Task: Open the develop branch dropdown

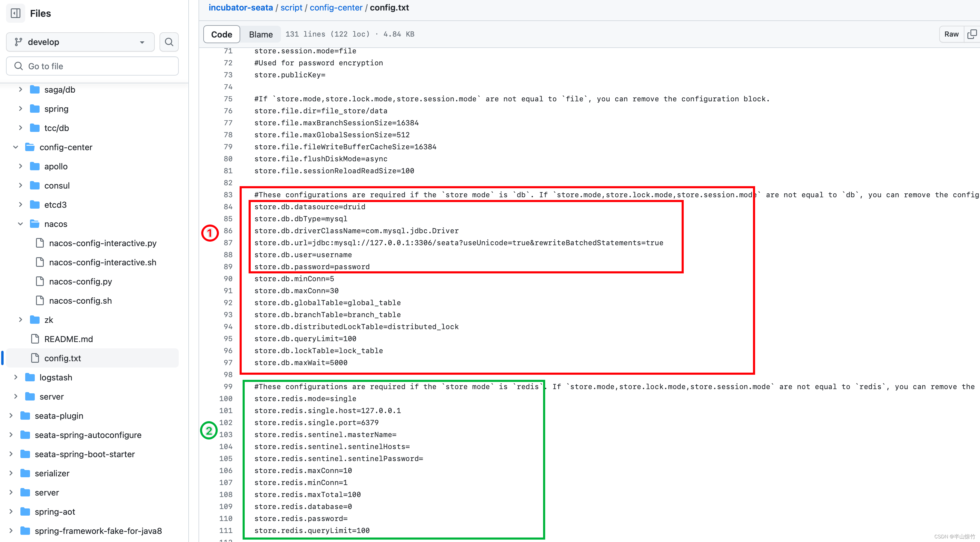Action: point(80,42)
